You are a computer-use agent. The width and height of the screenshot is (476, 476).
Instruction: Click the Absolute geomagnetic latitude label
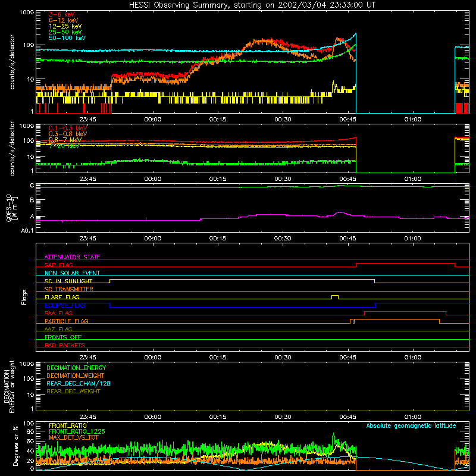point(411,425)
